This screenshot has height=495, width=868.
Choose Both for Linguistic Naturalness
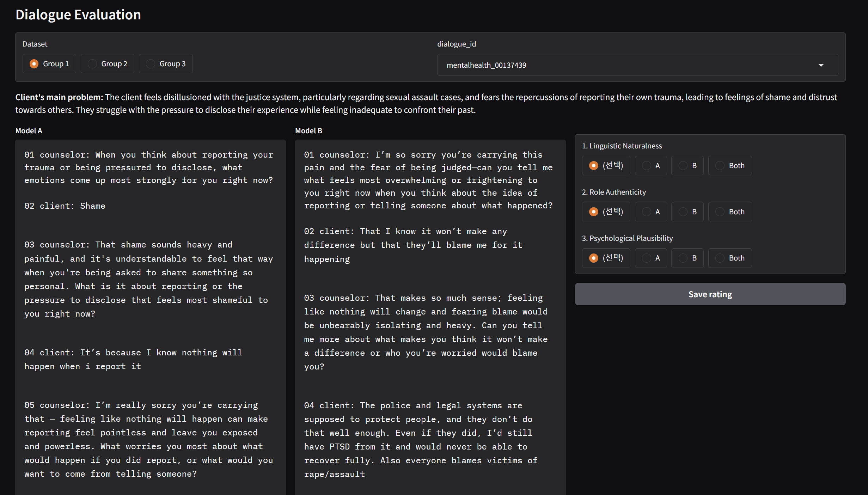[720, 166]
